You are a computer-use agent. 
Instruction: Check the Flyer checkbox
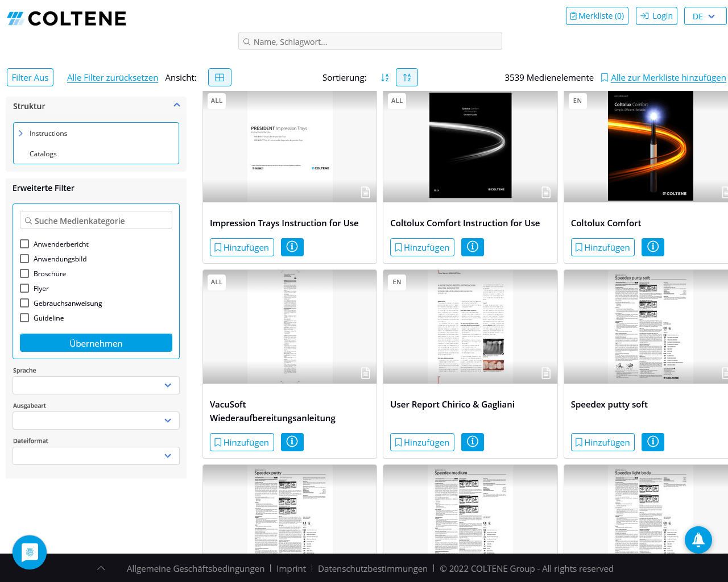click(x=24, y=288)
